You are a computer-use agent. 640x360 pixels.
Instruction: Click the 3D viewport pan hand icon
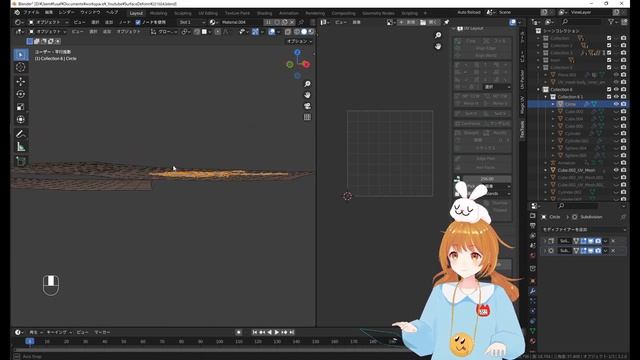point(307,95)
